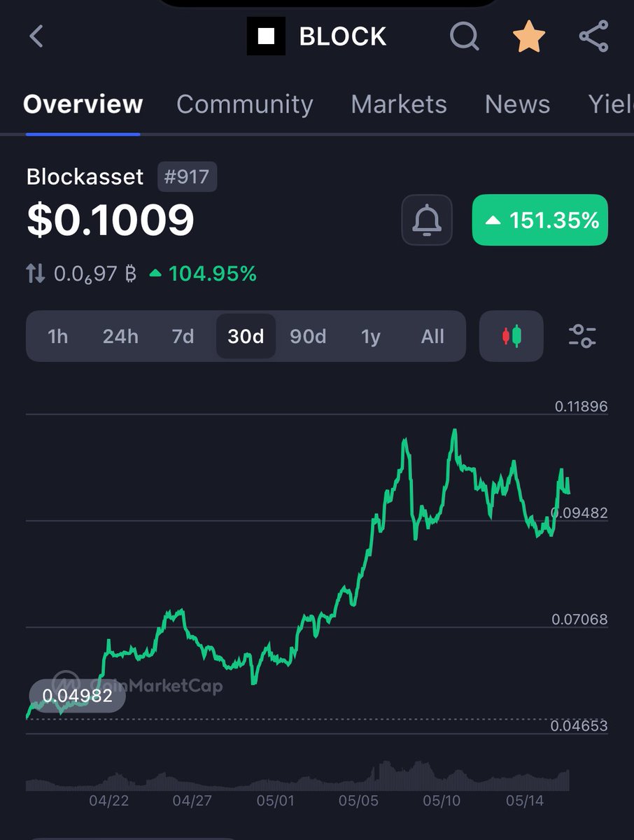The height and width of the screenshot is (840, 634).
Task: Open the price alert bell
Action: (x=426, y=220)
